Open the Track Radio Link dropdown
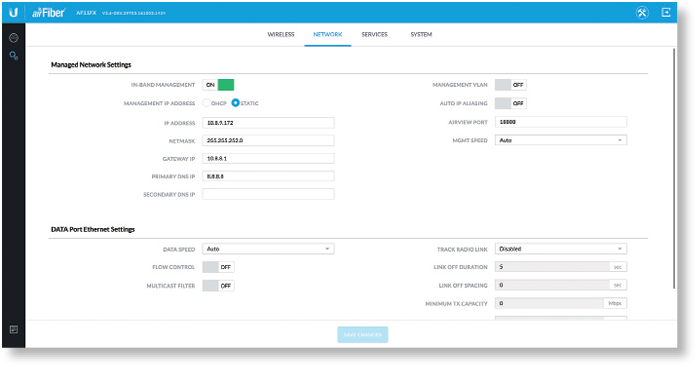This screenshot has width=696, height=367. [x=561, y=249]
